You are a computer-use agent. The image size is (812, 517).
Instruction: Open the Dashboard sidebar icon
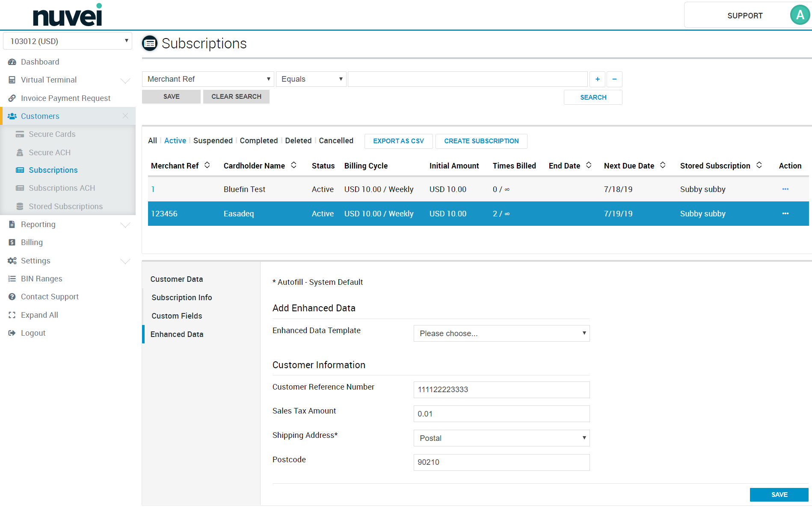click(x=12, y=62)
